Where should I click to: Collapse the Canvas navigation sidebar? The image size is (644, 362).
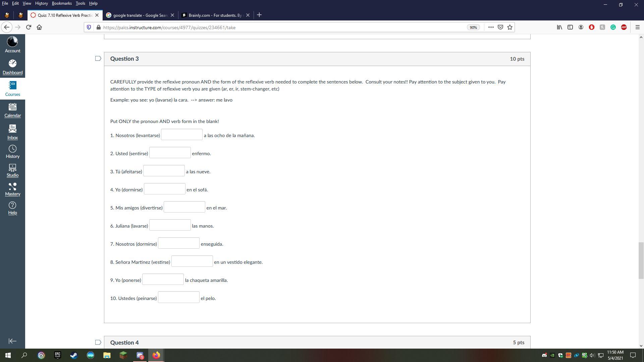click(x=12, y=341)
